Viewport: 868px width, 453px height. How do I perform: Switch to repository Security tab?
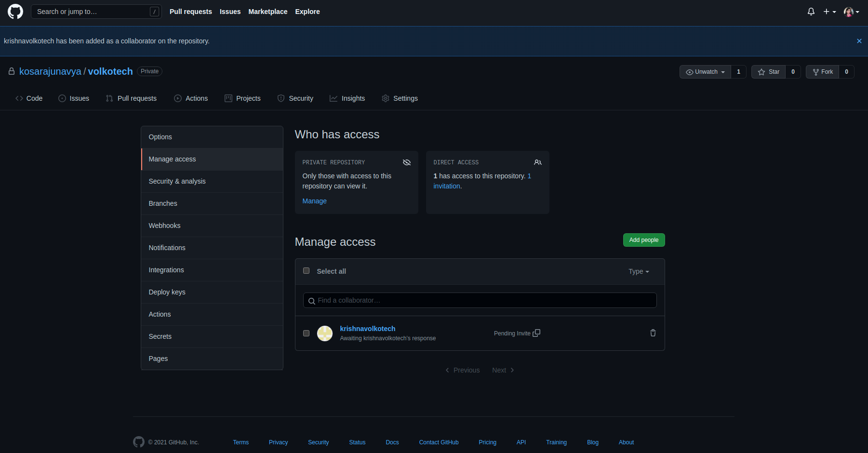tap(295, 98)
